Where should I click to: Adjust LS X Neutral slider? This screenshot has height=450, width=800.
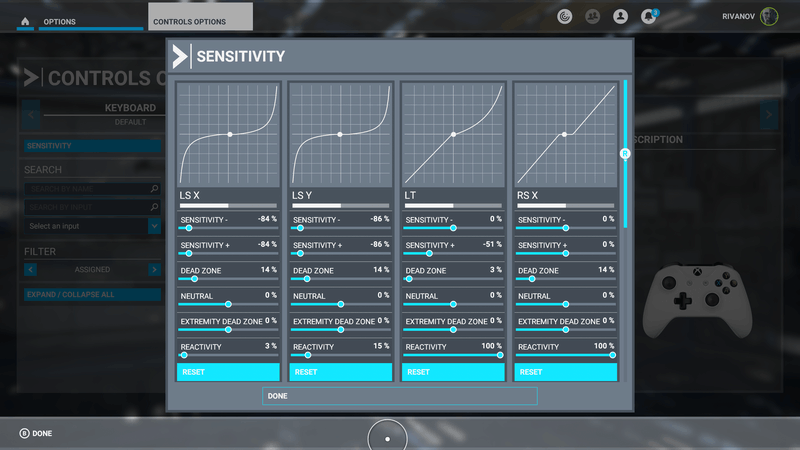click(228, 304)
